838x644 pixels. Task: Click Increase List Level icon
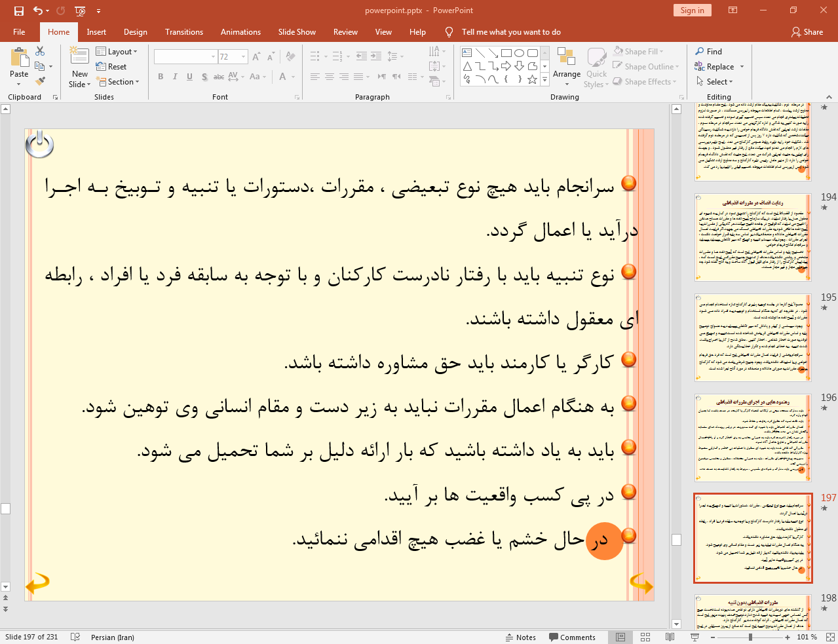click(x=376, y=56)
